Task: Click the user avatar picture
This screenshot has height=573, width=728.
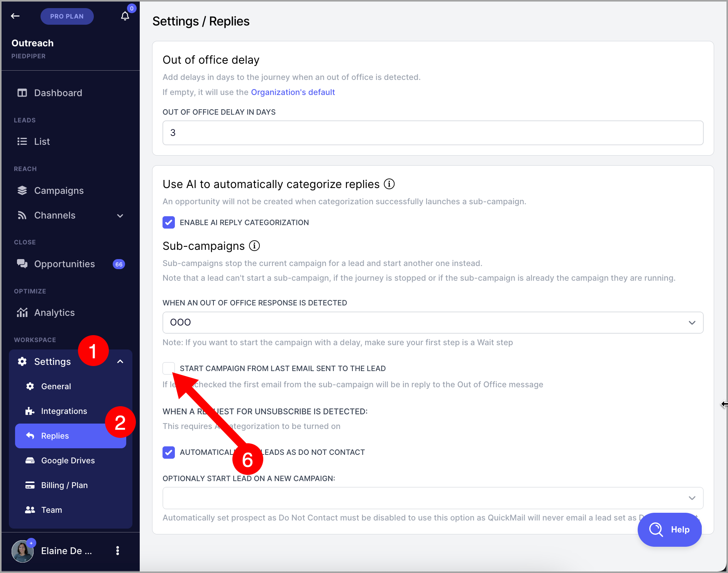Action: coord(22,551)
